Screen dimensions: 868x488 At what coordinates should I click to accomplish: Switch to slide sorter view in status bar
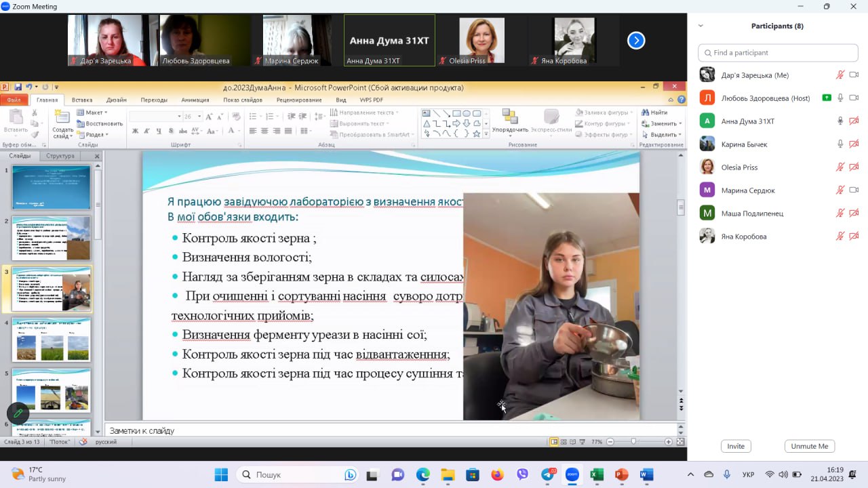pos(564,442)
